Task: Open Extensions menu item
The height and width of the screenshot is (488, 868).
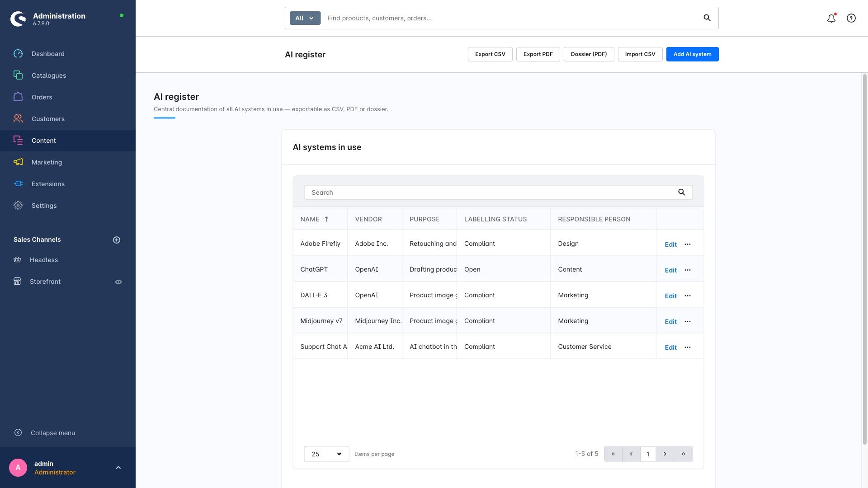Action: pyautogui.click(x=68, y=184)
